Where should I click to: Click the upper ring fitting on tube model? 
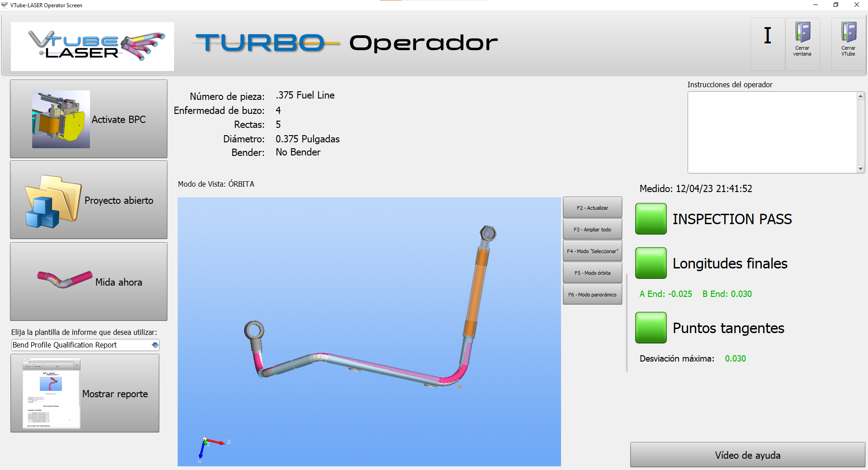[x=488, y=234]
